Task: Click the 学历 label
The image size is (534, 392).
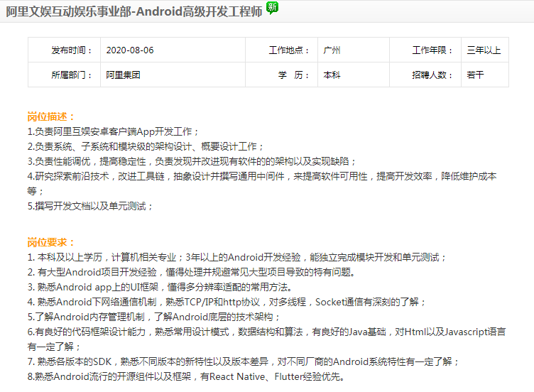Action: pos(293,75)
